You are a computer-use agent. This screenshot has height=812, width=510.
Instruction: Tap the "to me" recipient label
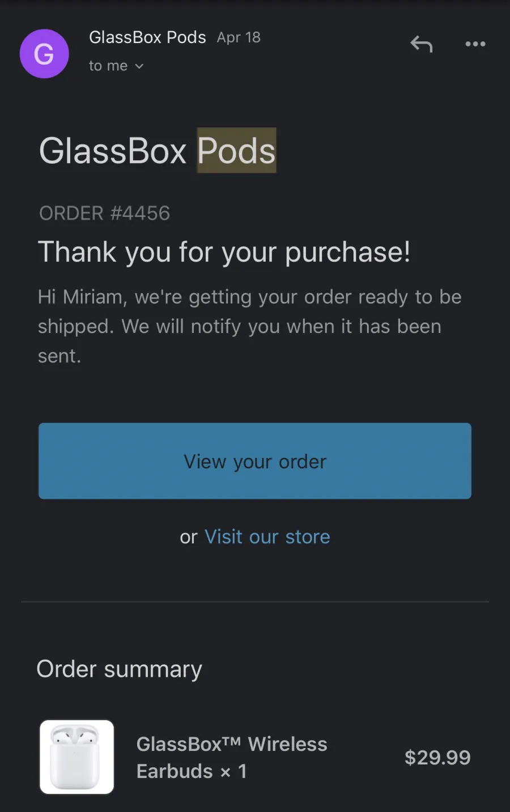coord(108,66)
